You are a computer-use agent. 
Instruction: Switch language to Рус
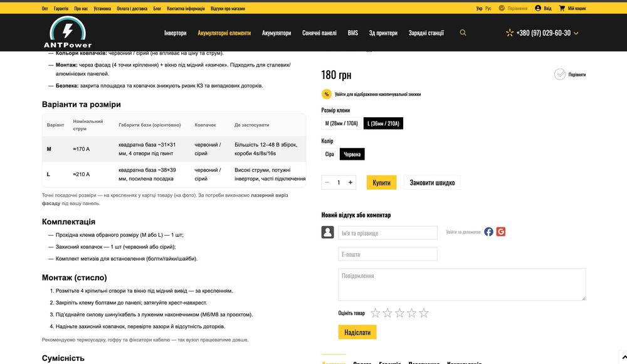[x=488, y=8]
